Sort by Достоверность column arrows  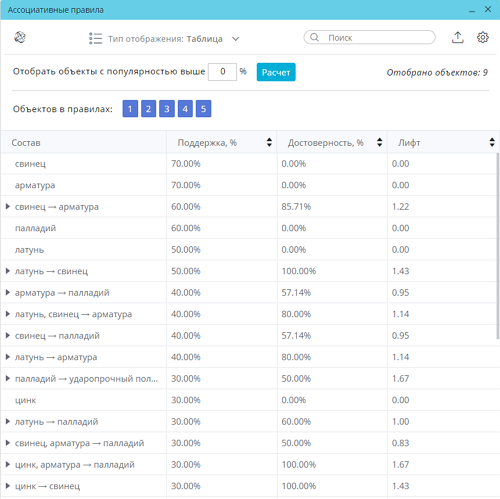pyautogui.click(x=379, y=142)
